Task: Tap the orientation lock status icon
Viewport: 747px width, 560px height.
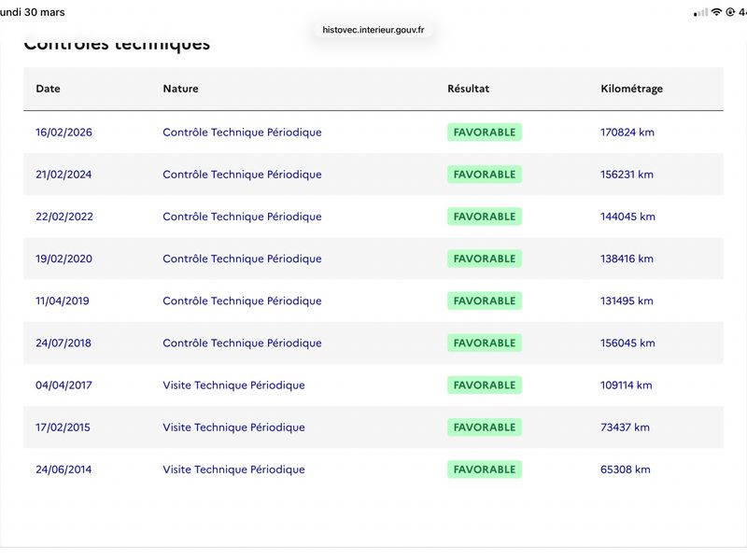Action: [730, 12]
